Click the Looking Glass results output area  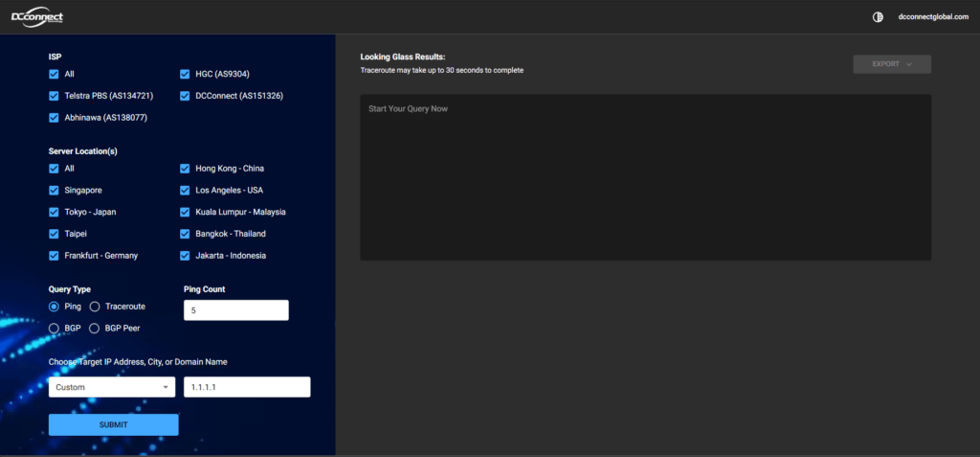[645, 177]
